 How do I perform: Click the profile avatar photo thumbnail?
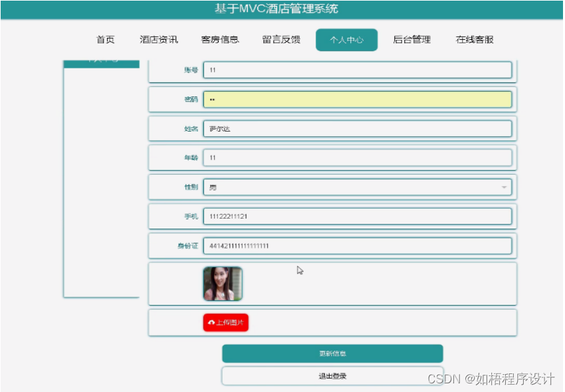(x=223, y=282)
